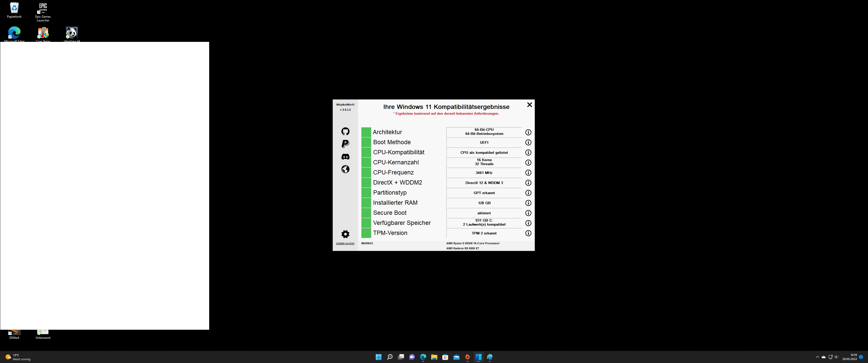Open taskbar search magnifier

coord(390,357)
